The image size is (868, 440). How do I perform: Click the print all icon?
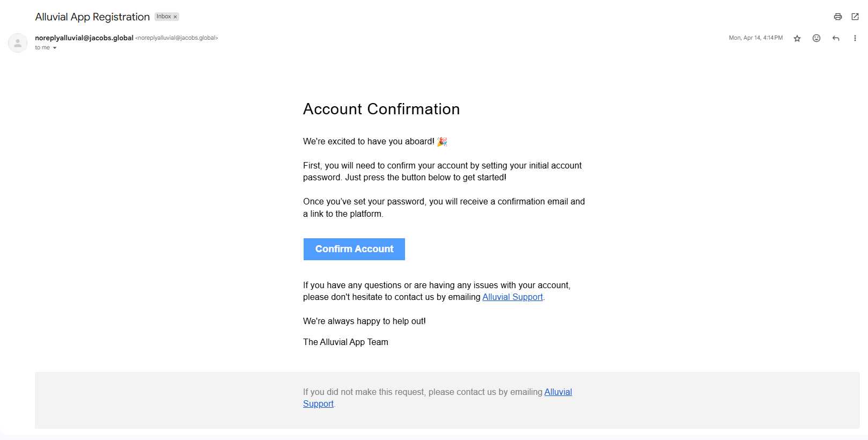(837, 17)
